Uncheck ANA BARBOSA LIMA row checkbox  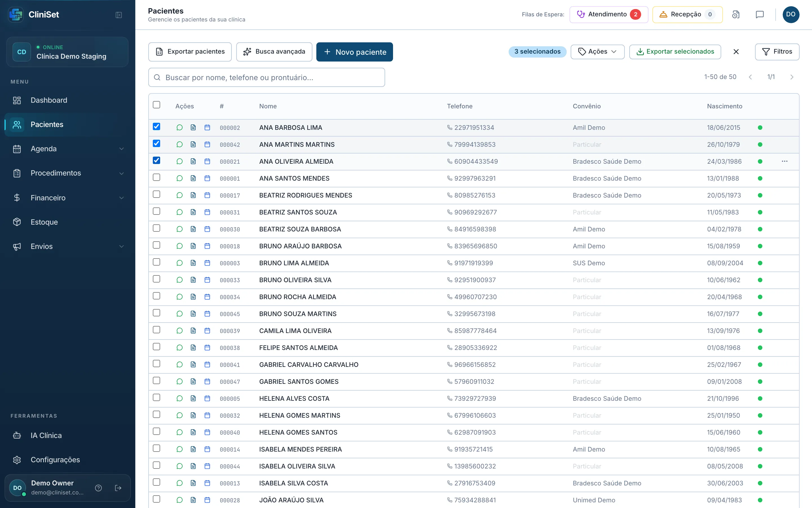[x=156, y=127]
